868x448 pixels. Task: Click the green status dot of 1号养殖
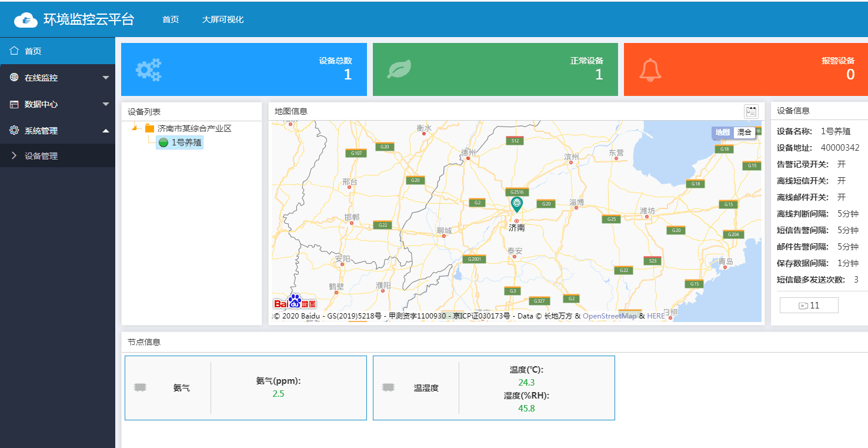(x=163, y=142)
